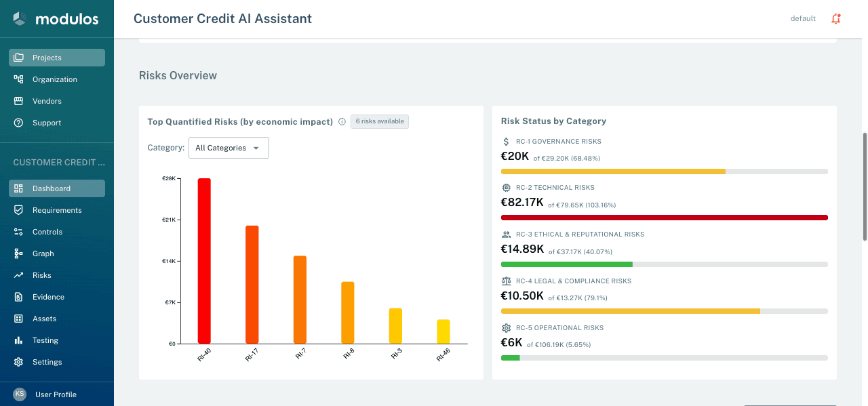Viewport: 868px width, 406px height.
Task: Open the User Profile link
Action: pos(56,394)
